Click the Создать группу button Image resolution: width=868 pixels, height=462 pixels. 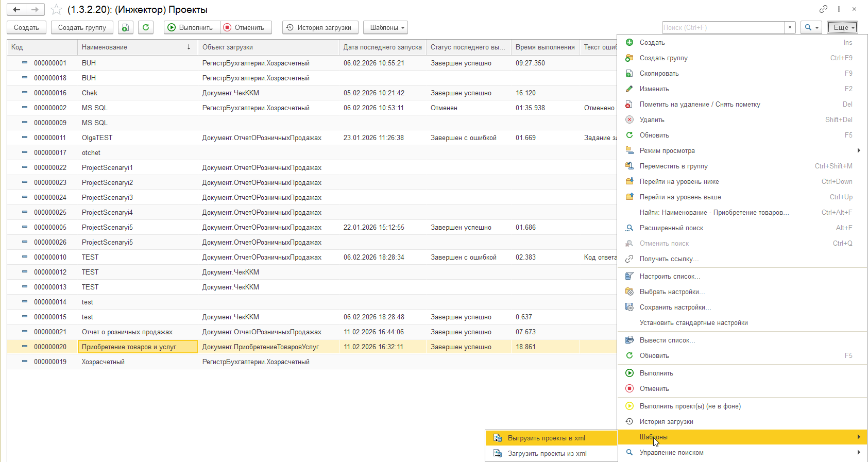click(82, 27)
